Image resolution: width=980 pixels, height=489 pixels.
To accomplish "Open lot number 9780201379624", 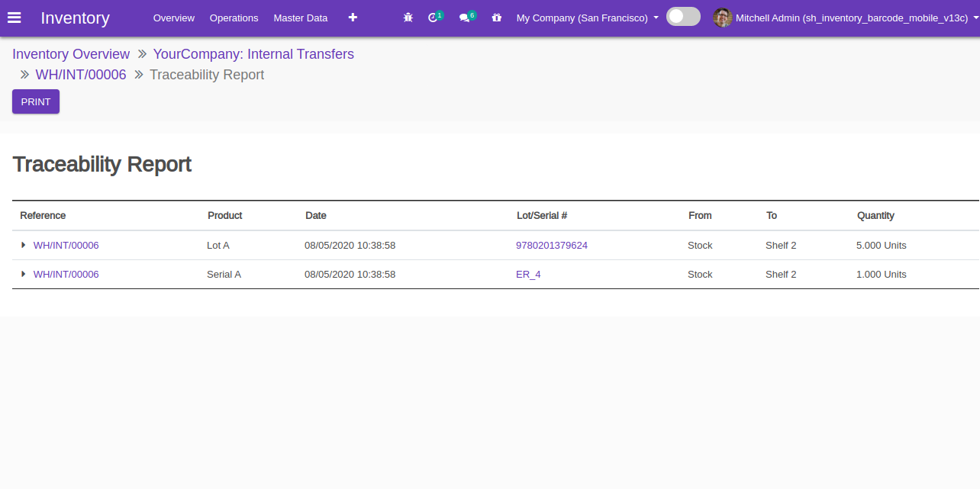I will coord(552,246).
